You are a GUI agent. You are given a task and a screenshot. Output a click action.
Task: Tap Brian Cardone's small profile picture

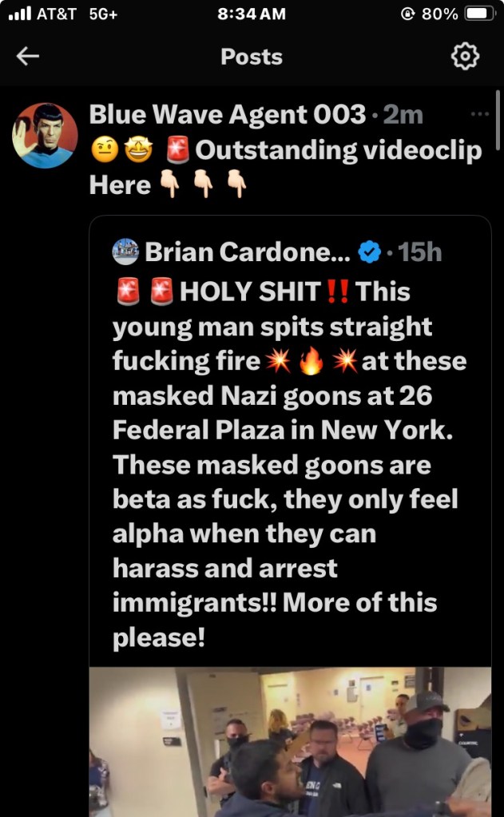[x=126, y=252]
